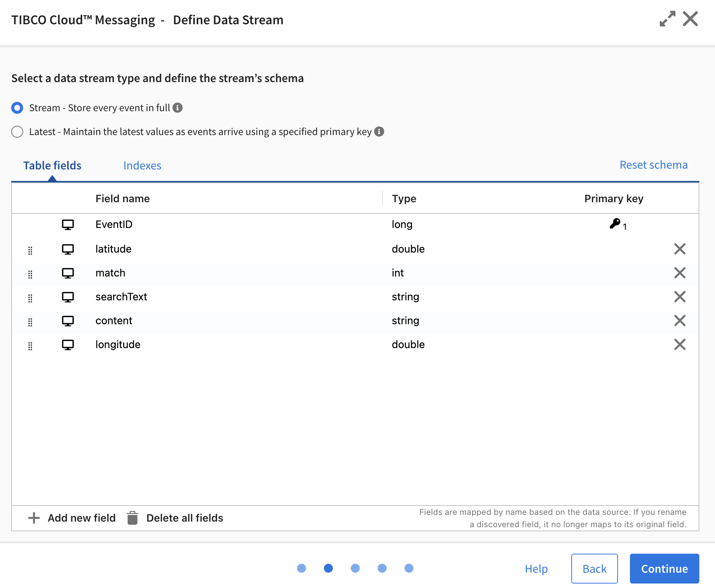Click the Reset schema link

[653, 165]
